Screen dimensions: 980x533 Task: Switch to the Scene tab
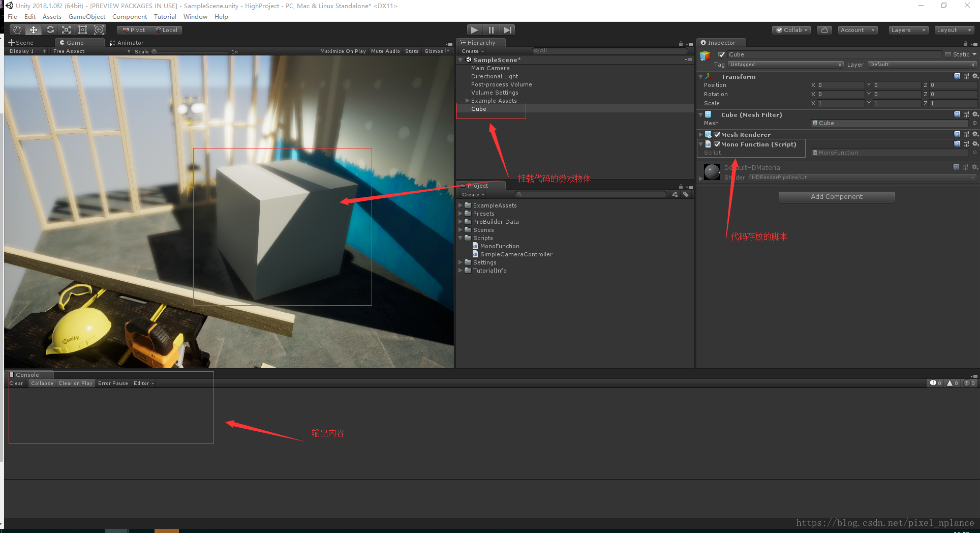pos(21,43)
